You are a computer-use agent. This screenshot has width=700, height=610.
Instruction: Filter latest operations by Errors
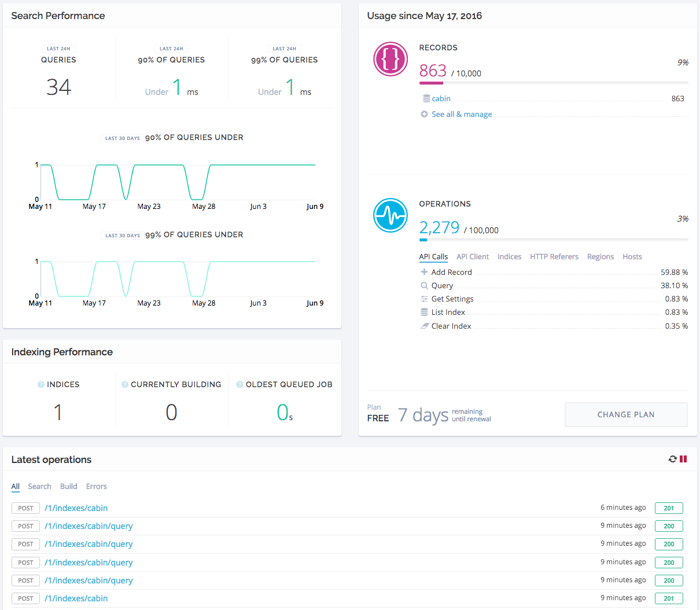(96, 486)
